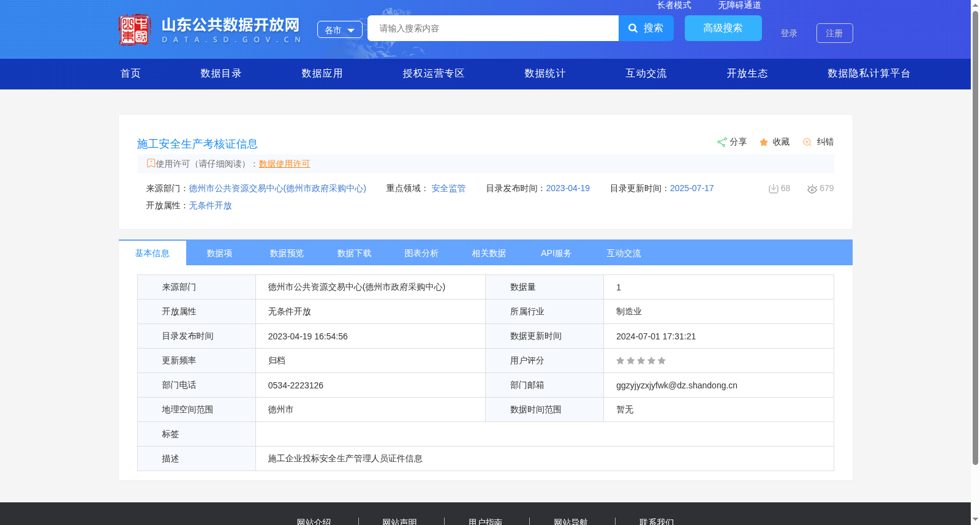Click the 无条件开放 open-attribute link

click(x=210, y=205)
